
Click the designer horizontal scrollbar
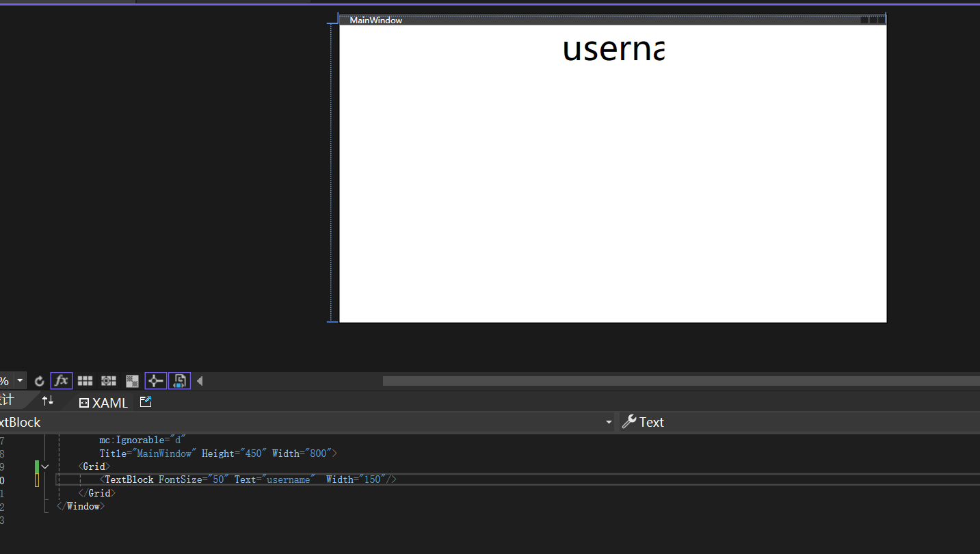(681, 381)
